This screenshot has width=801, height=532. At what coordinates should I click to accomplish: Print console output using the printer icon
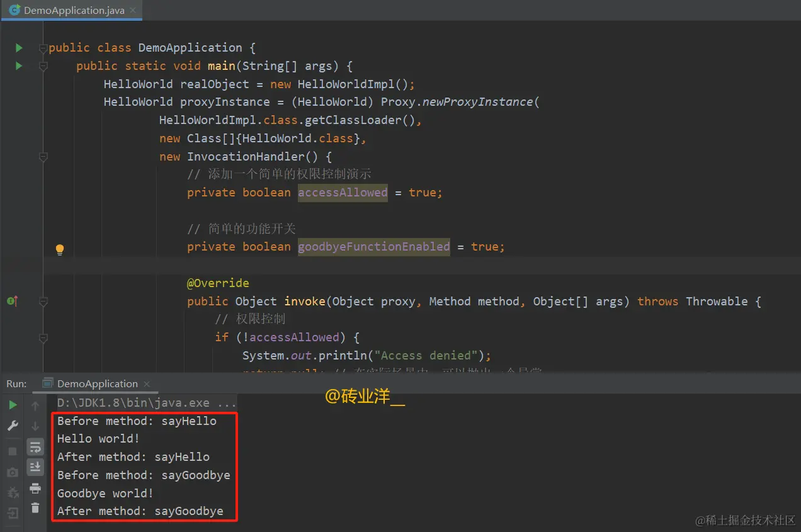[x=35, y=488]
